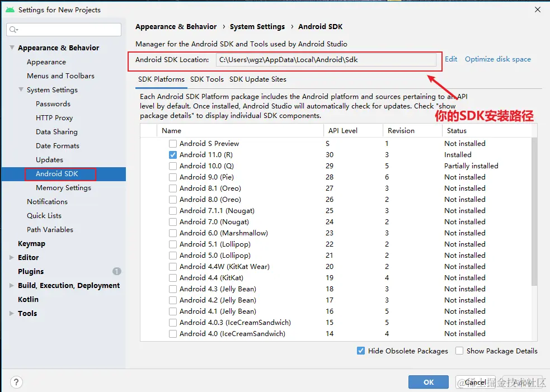
Task: Click the Android Studio logo in title bar
Action: pos(10,10)
